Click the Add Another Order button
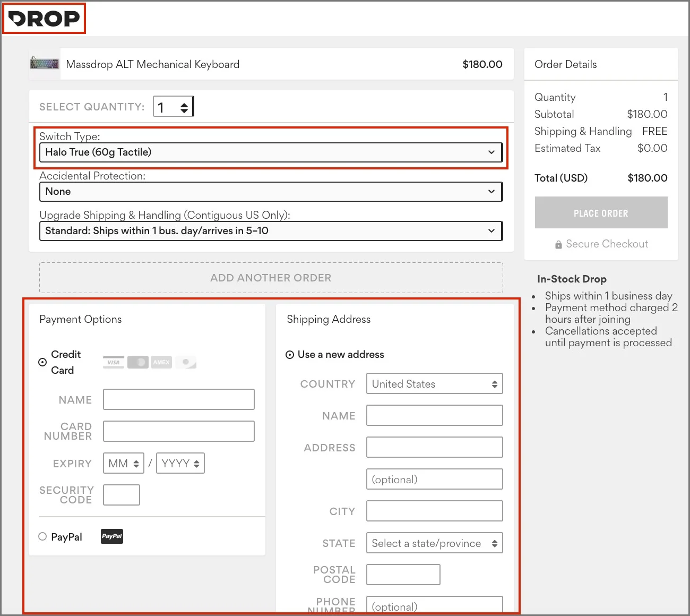The image size is (690, 616). (271, 278)
